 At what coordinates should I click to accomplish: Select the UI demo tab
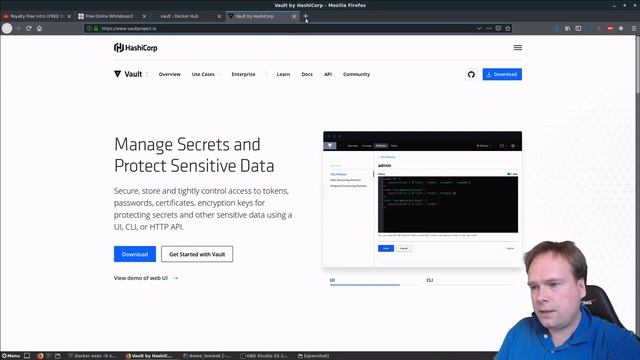(x=332, y=280)
